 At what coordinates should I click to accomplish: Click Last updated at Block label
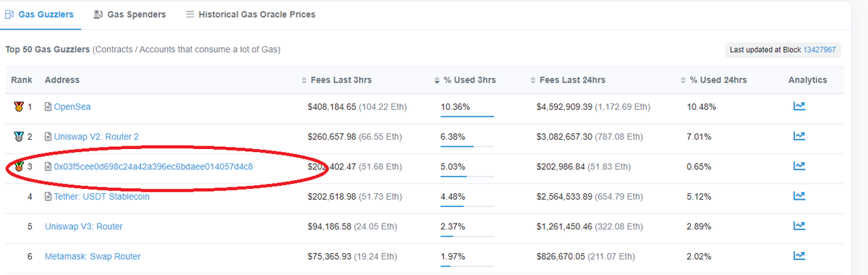click(x=765, y=50)
